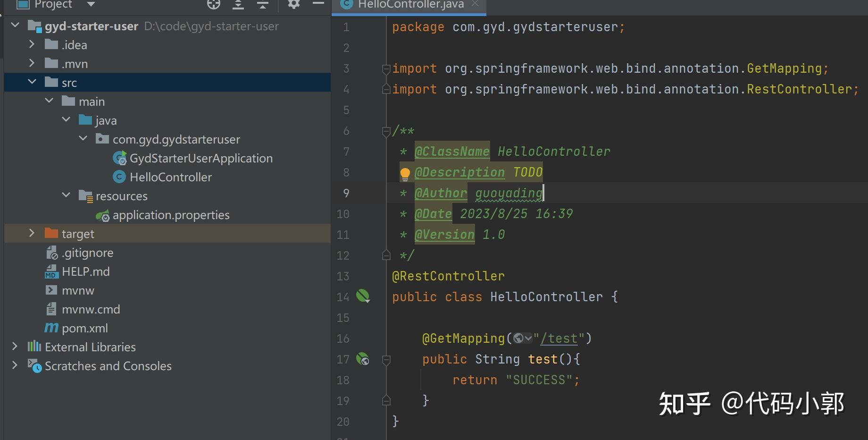
Task: Click the @RestController annotation
Action: 448,276
